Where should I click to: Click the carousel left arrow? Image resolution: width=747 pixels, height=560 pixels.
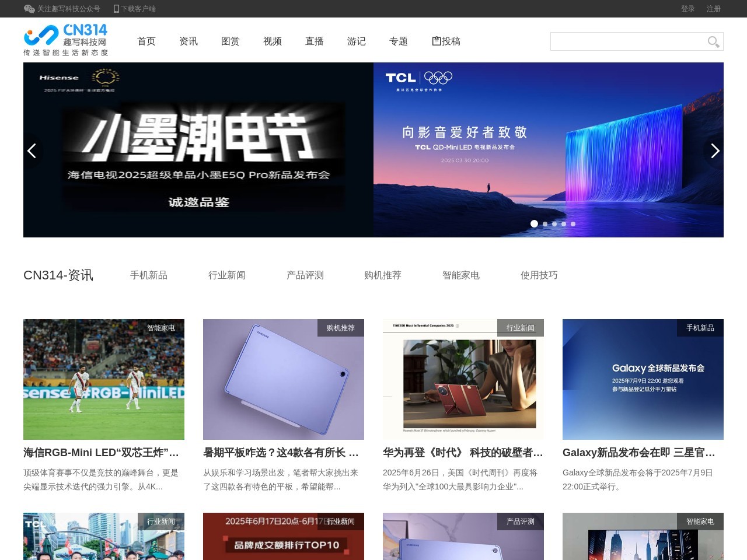32,150
